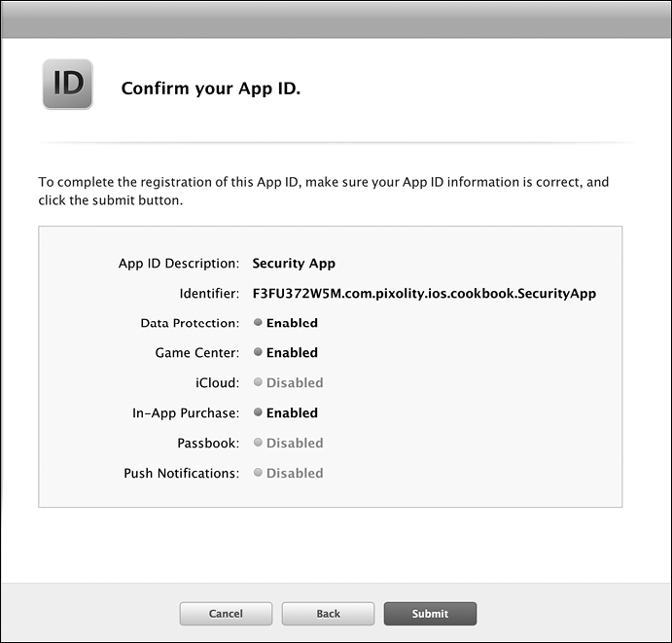Go back using the Back button
This screenshot has height=643, width=672.
point(328,614)
